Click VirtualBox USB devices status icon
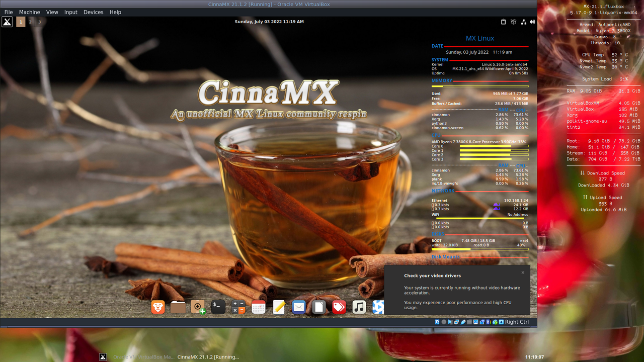The image size is (644, 362). click(x=463, y=322)
